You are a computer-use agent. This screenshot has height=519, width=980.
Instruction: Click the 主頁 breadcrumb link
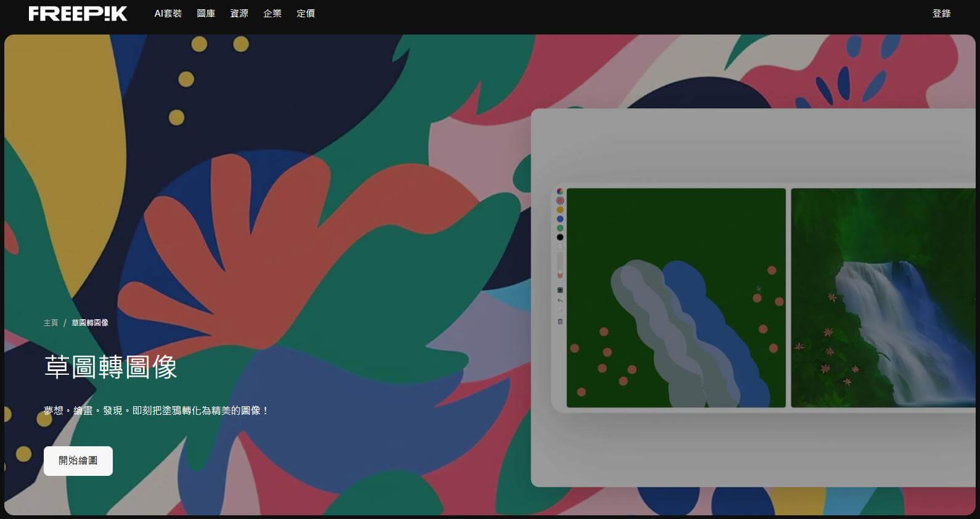click(51, 323)
